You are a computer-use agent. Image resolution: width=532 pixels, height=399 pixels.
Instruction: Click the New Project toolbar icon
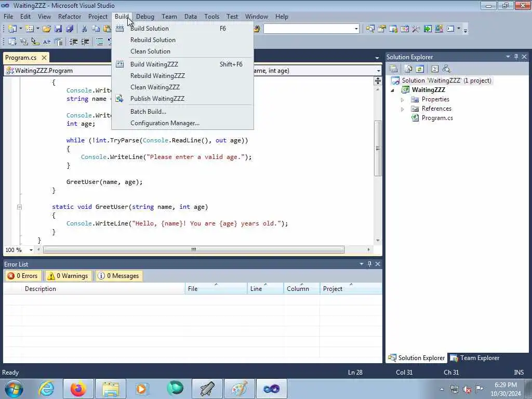(12, 29)
